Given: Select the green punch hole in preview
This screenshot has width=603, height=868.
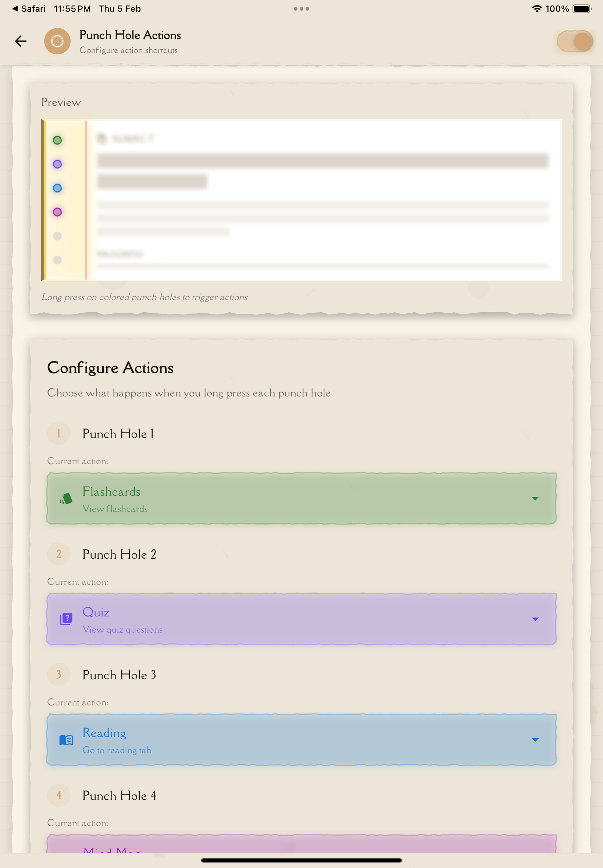Looking at the screenshot, I should click(x=57, y=140).
